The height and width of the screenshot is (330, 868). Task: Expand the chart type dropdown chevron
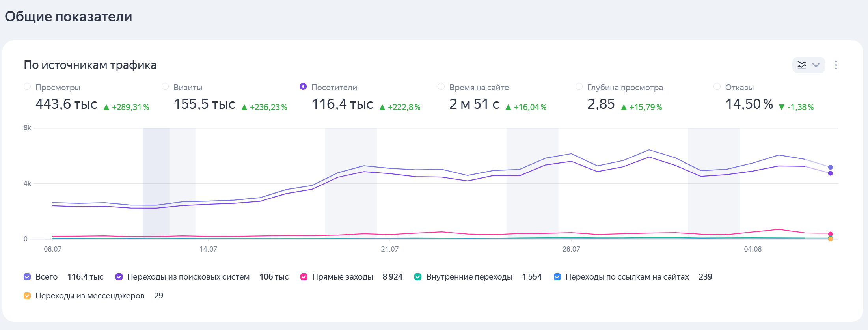(816, 65)
